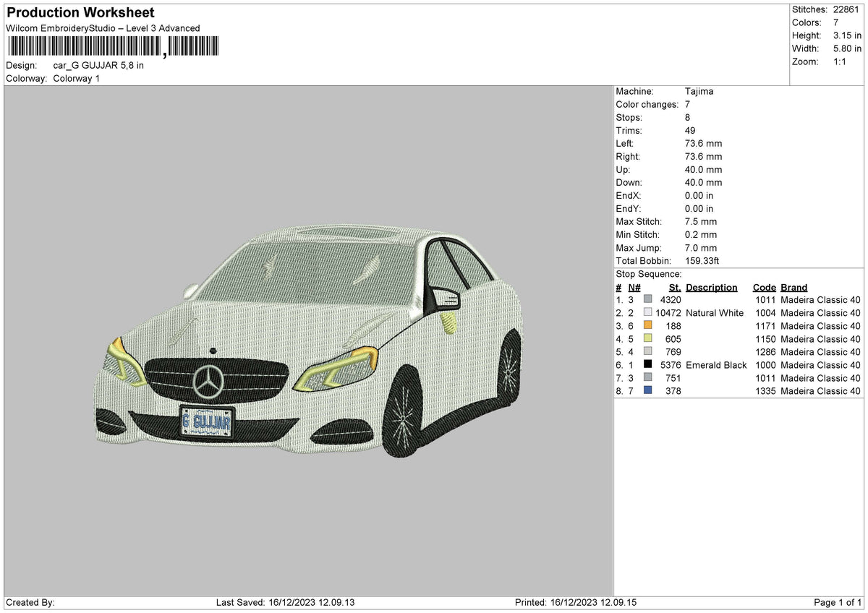Click the Trims value 49
The height and width of the screenshot is (613, 868).
tap(690, 131)
